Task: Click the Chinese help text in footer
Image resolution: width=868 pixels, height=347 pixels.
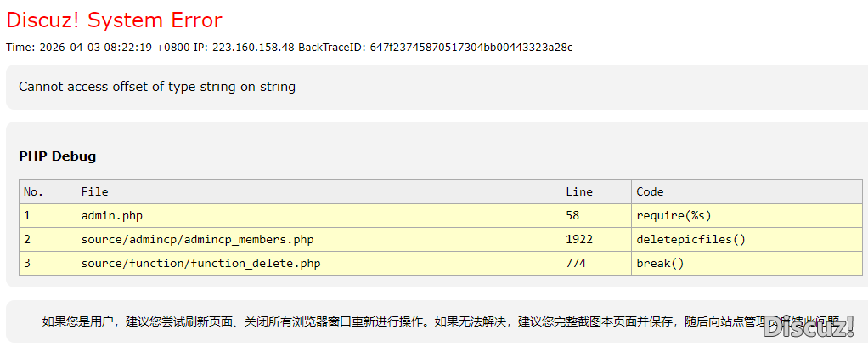Action: (x=399, y=321)
